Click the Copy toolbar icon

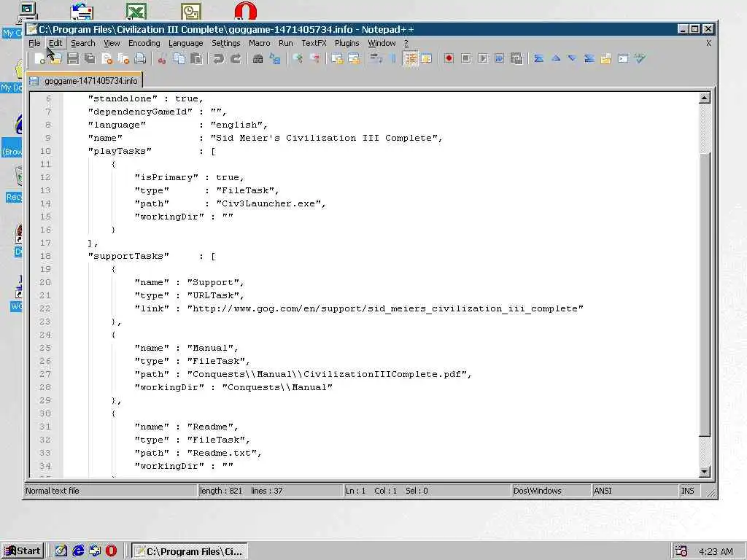coord(179,58)
